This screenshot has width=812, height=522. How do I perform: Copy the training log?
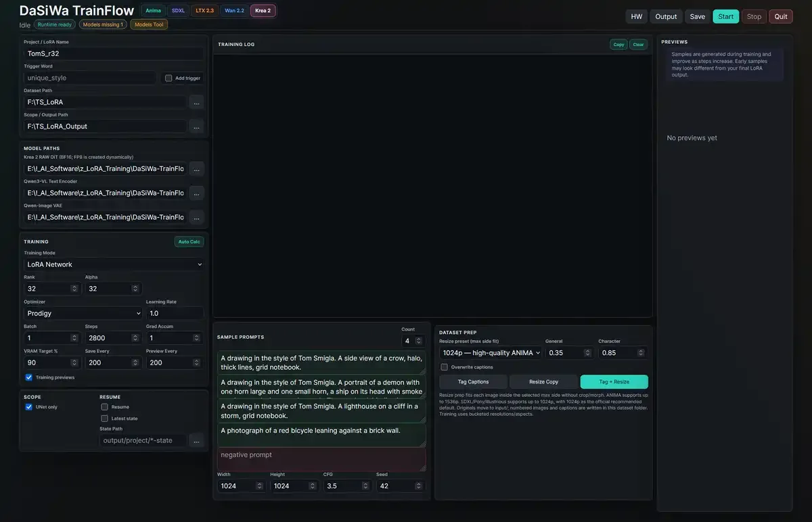(618, 45)
